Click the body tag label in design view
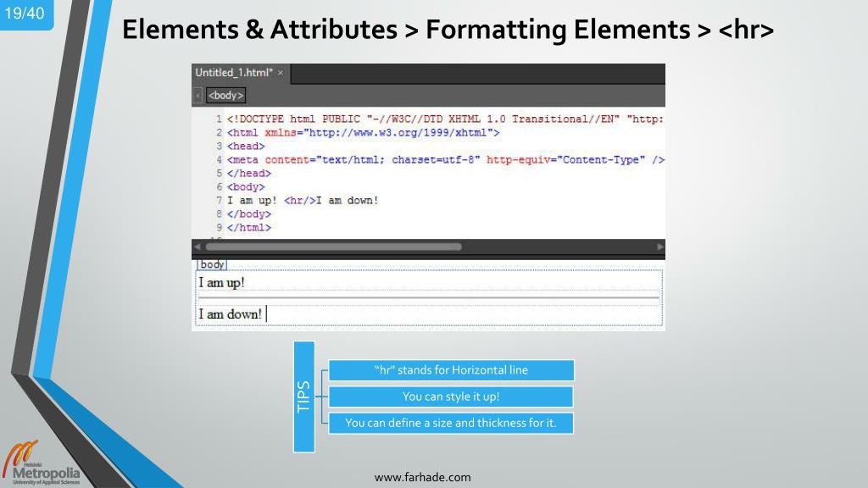Screen dimensions: 868x488 211,264
